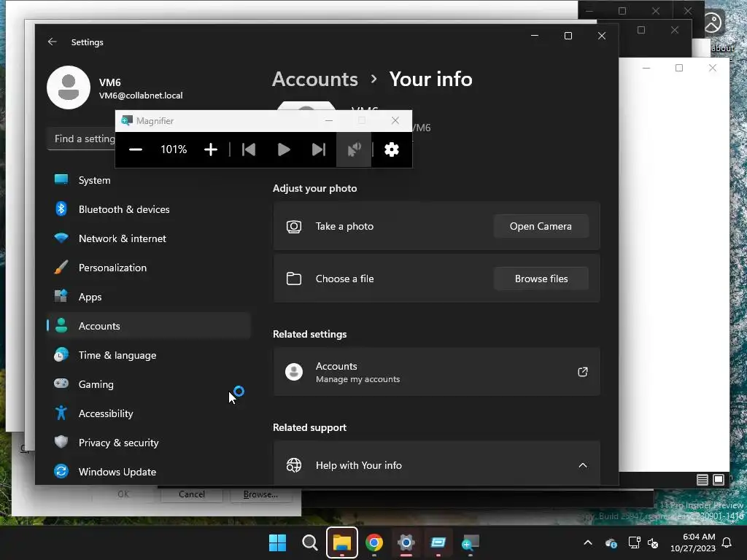Screen dimensions: 747x560
Task: Open Windows Start menu
Action: pos(277,542)
